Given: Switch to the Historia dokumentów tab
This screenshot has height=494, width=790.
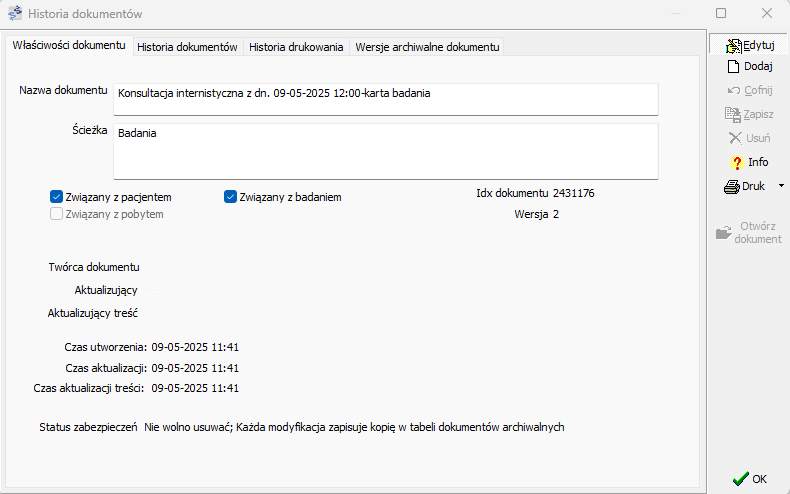Looking at the screenshot, I should click(187, 47).
